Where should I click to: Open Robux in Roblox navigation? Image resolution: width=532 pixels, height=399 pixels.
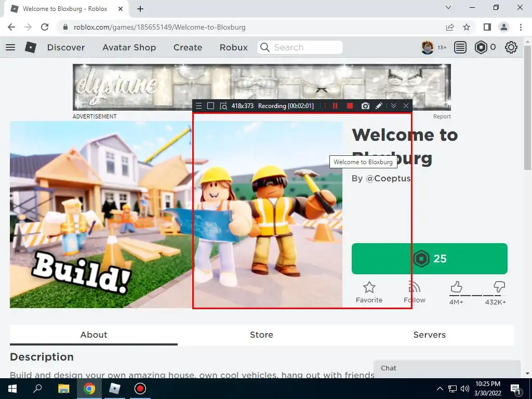234,47
